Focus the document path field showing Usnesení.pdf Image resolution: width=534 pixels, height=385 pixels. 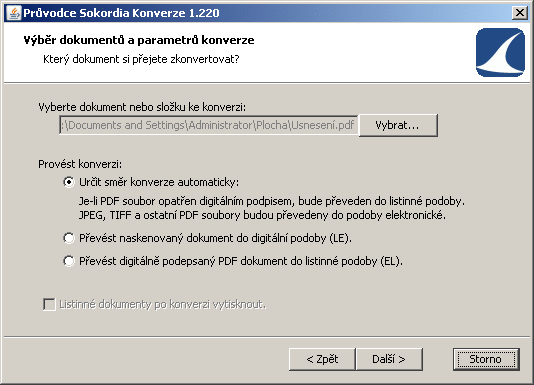click(208, 125)
